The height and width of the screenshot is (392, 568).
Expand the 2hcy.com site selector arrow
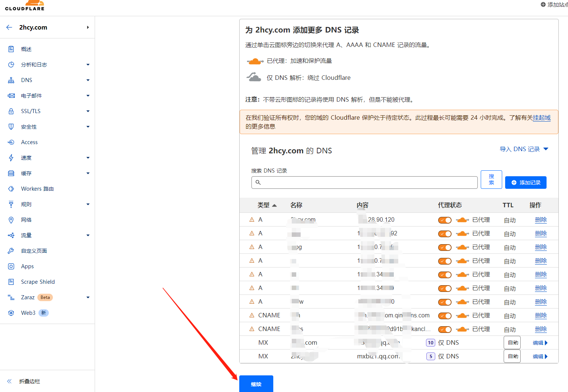click(88, 27)
